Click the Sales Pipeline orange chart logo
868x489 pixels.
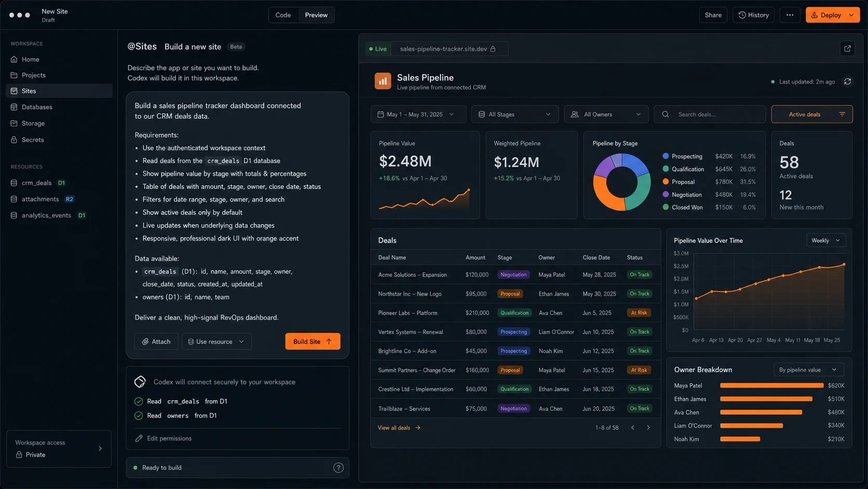coord(383,81)
